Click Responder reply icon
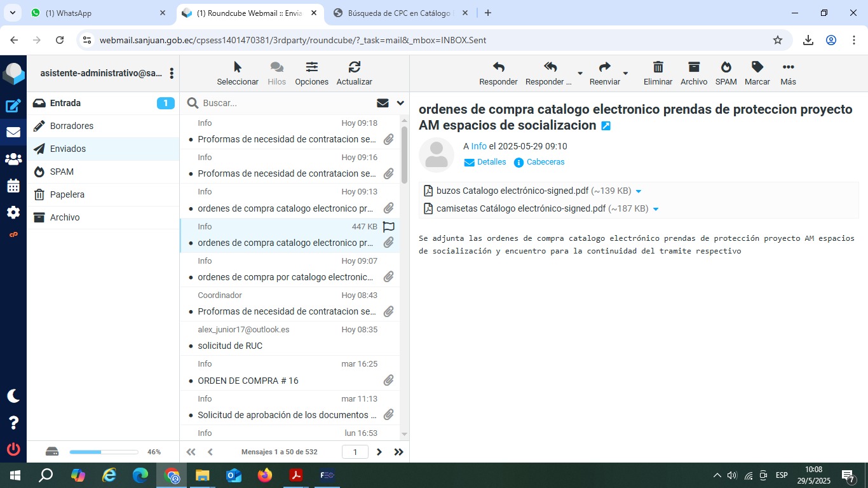This screenshot has width=868, height=488. 498,73
